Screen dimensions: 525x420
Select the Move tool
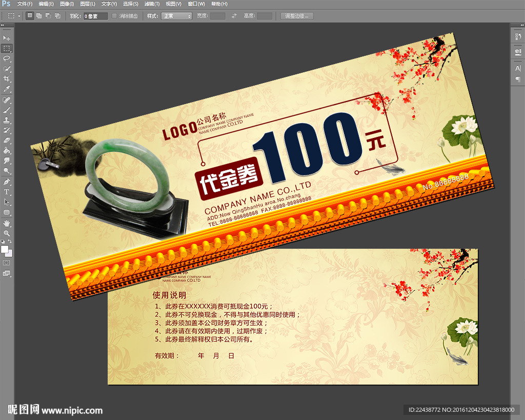[7, 38]
